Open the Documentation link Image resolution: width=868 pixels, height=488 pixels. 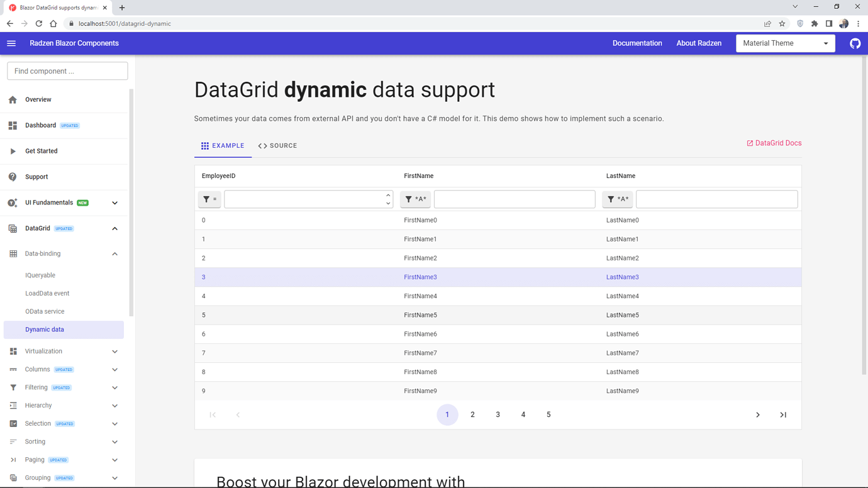pos(637,43)
